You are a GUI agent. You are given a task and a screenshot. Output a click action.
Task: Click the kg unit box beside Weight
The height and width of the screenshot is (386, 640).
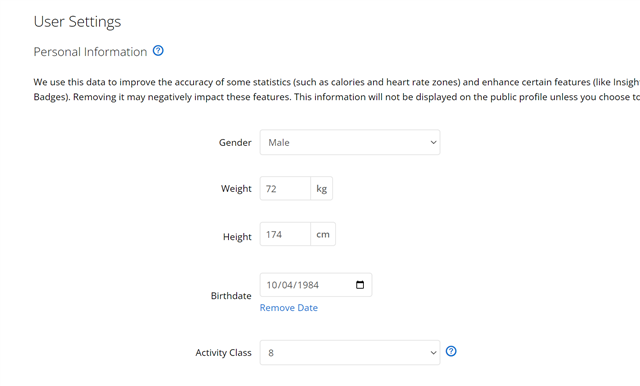point(322,189)
